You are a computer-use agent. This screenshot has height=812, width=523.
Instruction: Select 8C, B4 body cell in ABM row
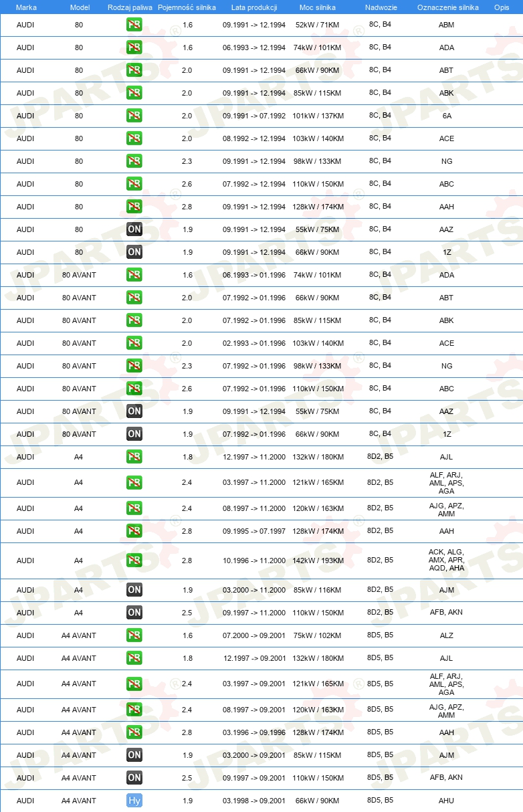(380, 24)
